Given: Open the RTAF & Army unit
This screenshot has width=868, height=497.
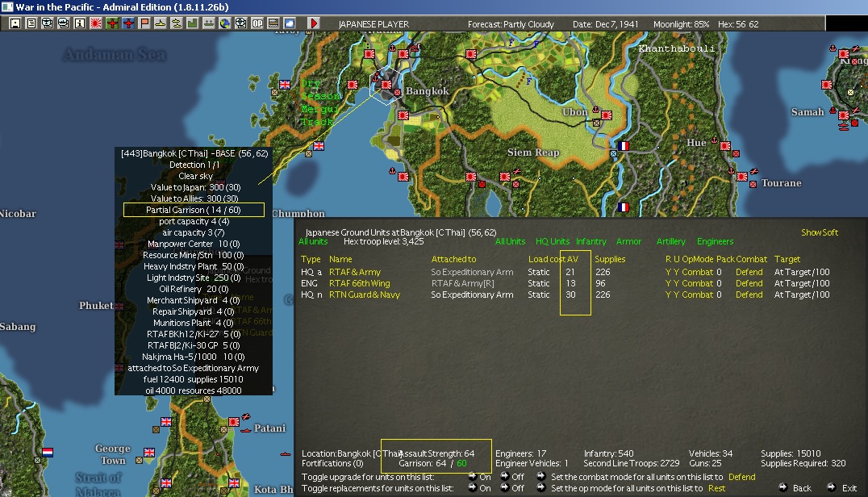Looking at the screenshot, I should pos(355,272).
